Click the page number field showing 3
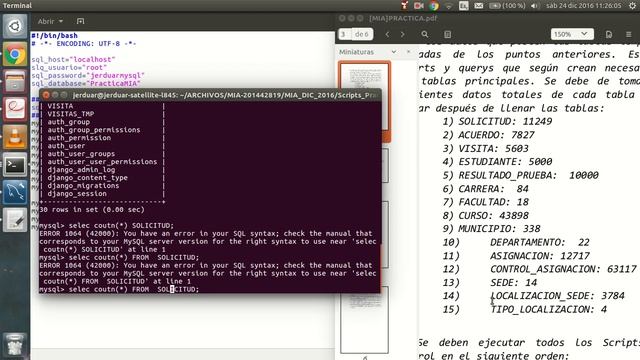Viewport: 640px width, 360px height. (x=344, y=34)
